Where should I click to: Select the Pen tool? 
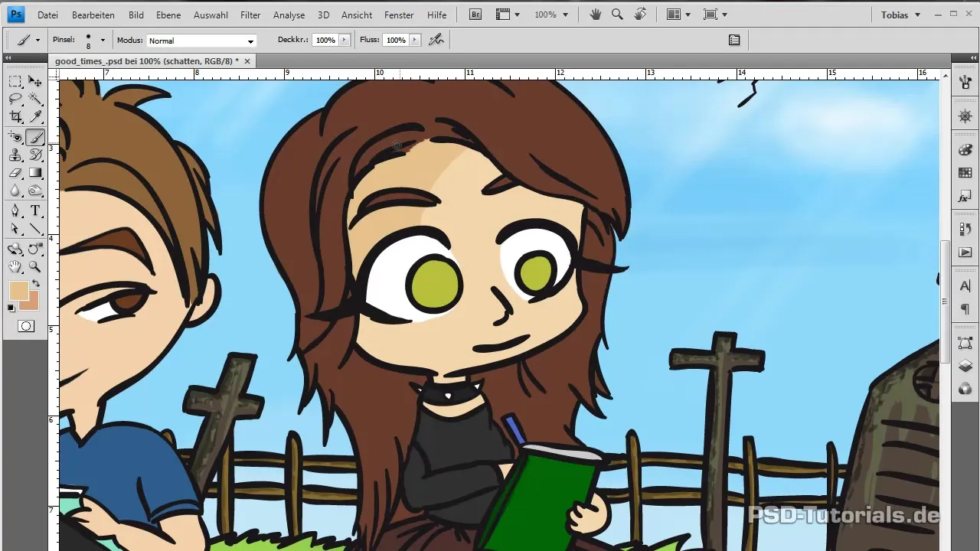15,211
